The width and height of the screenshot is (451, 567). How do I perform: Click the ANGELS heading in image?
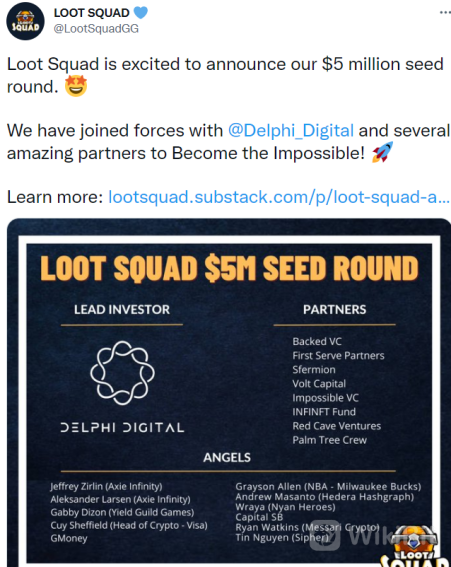point(227,457)
